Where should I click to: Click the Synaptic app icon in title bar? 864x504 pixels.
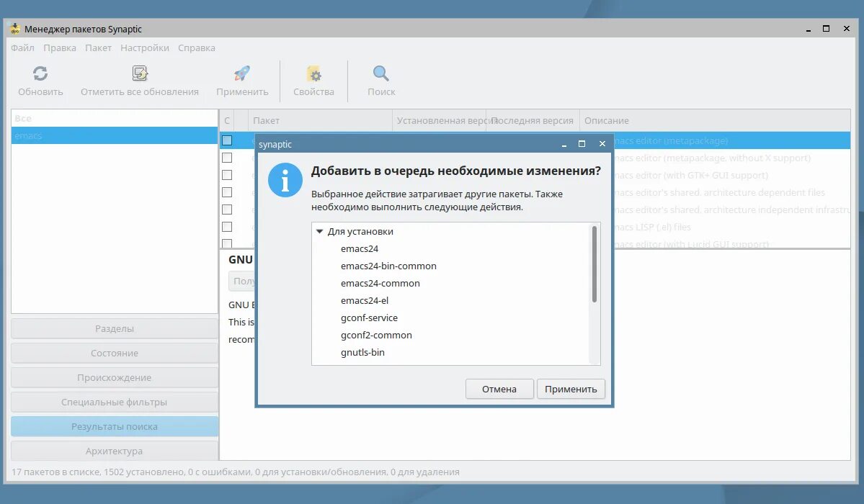[x=15, y=29]
